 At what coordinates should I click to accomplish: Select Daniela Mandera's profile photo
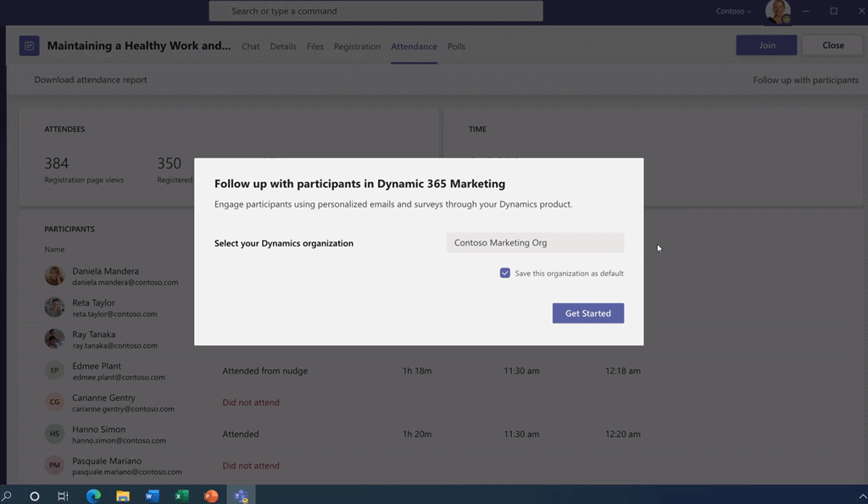[54, 276]
